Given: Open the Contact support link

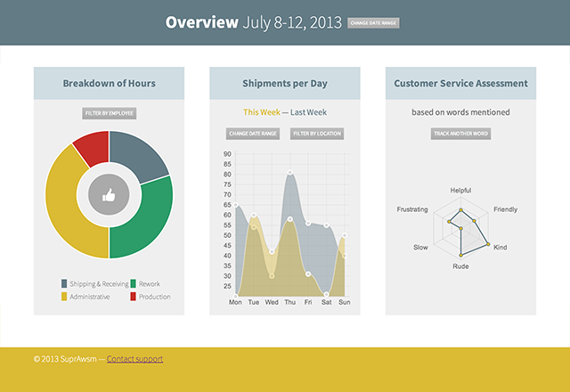Looking at the screenshot, I should click(134, 359).
